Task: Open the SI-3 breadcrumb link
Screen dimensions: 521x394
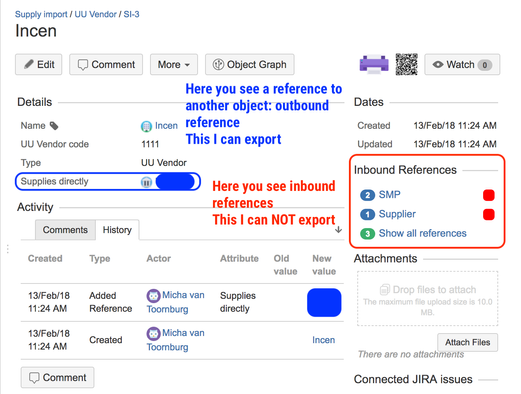Action: coord(131,14)
